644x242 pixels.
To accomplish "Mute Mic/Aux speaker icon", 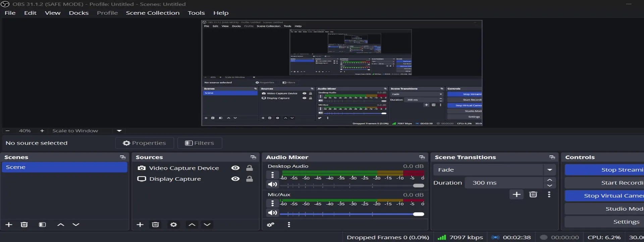I will click(272, 213).
